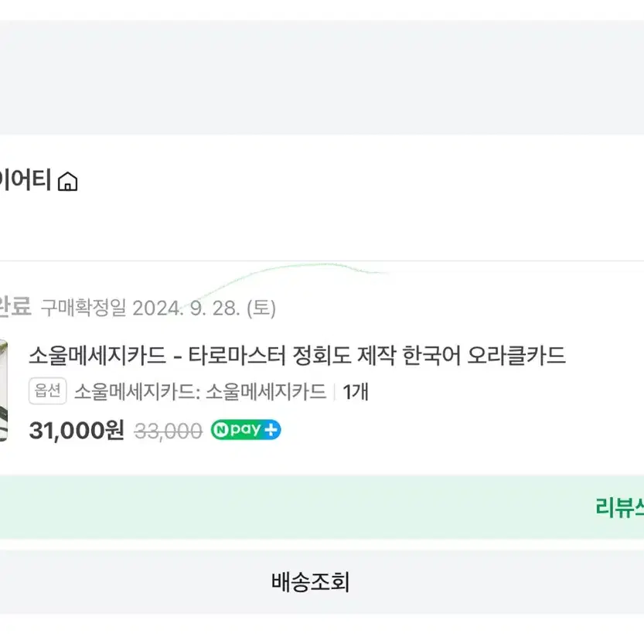
Task: Open the 소울메세지카드 오라클카드 product title
Action: point(298,356)
